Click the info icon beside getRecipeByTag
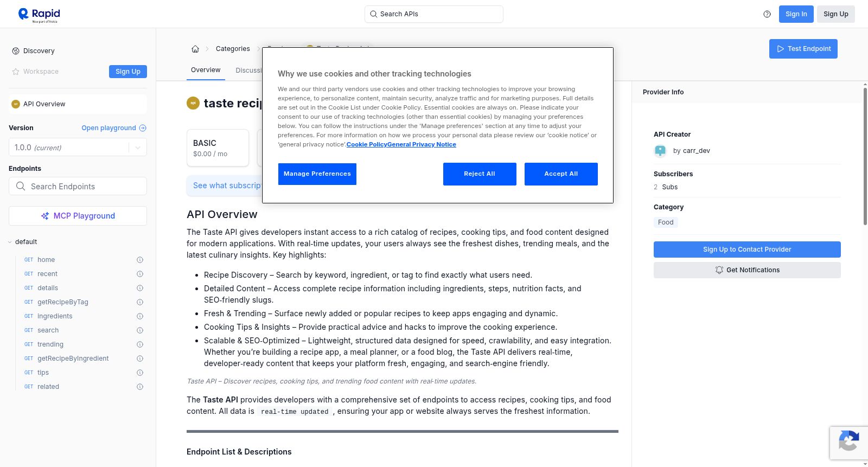Viewport: 868px width, 467px height. [x=140, y=302]
